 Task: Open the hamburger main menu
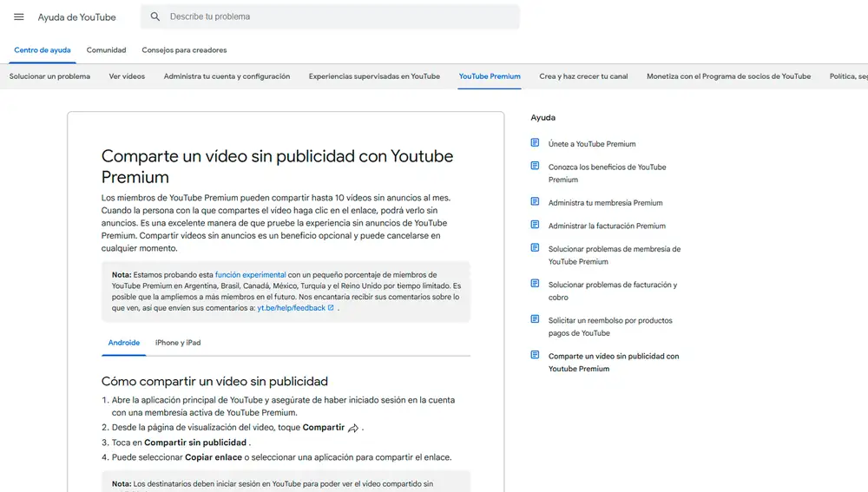coord(19,16)
